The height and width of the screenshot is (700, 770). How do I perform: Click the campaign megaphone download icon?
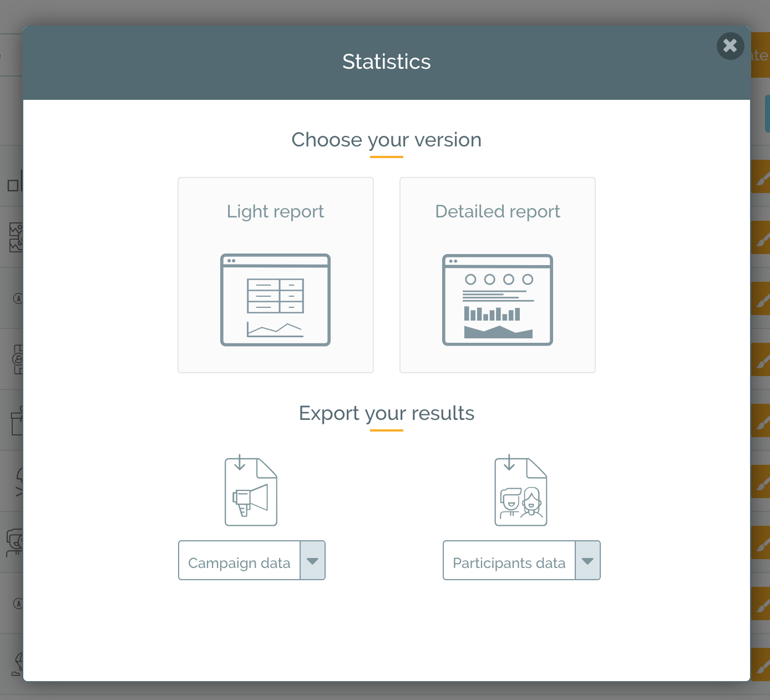coord(251,491)
